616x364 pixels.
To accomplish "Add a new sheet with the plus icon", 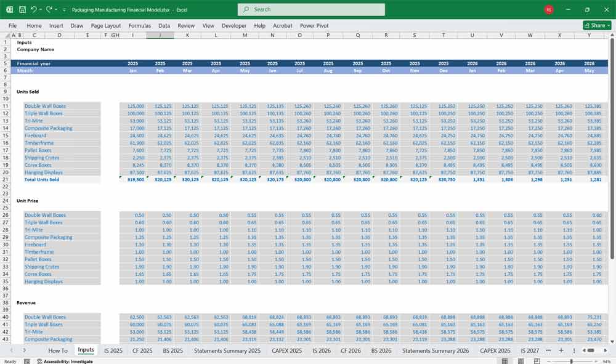I will click(x=561, y=350).
